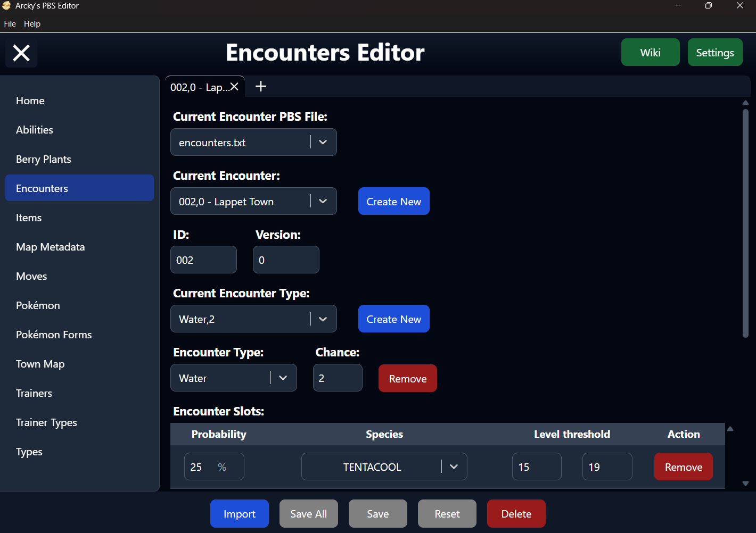Open the Current Encounter Lappet Town dropdown
This screenshot has height=533, width=756.
point(323,201)
